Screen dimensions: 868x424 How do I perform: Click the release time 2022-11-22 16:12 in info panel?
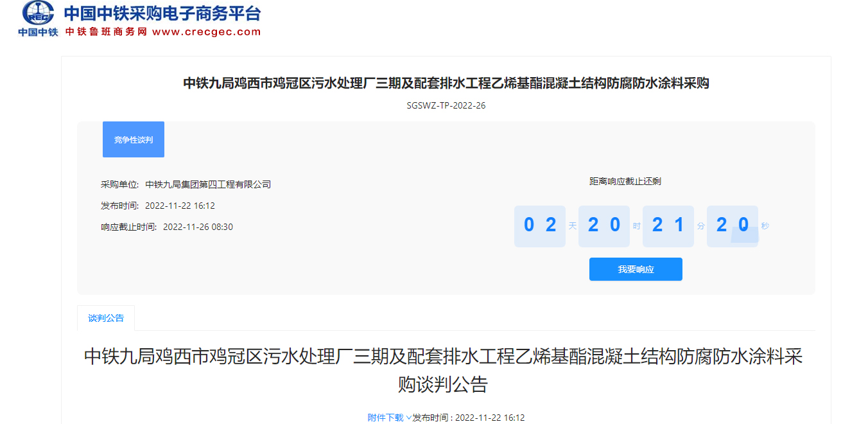coord(180,206)
